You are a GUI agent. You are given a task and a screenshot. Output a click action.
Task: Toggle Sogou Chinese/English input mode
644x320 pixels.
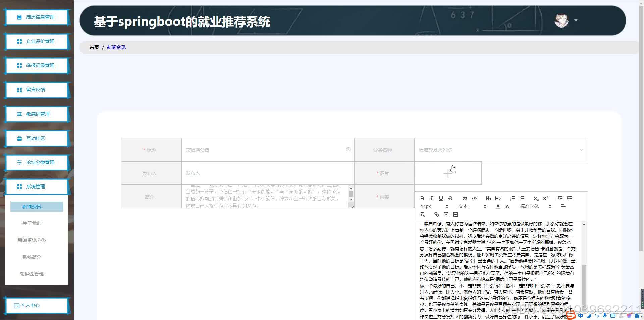[580, 316]
